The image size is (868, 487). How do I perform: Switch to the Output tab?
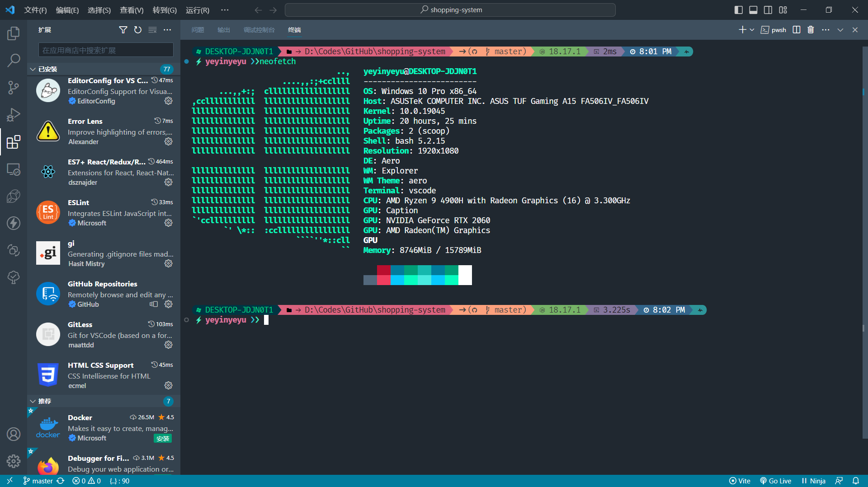(224, 30)
